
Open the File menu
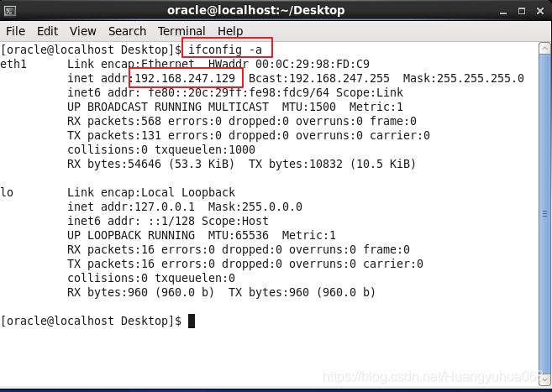point(16,31)
